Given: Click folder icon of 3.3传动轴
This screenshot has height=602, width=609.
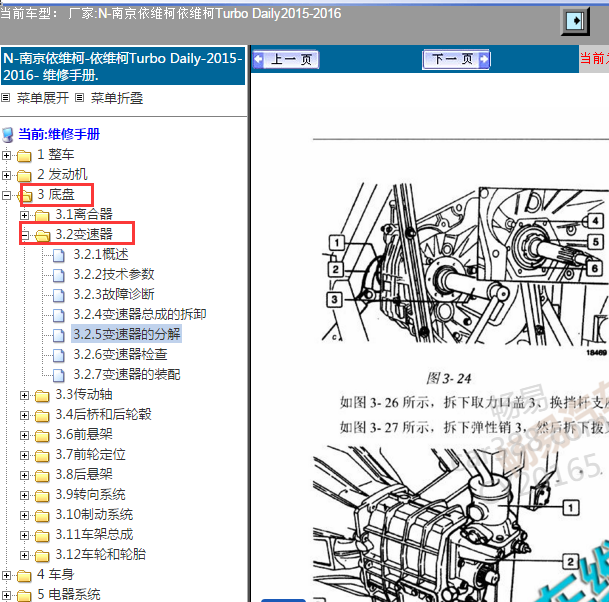Looking at the screenshot, I should (42, 396).
